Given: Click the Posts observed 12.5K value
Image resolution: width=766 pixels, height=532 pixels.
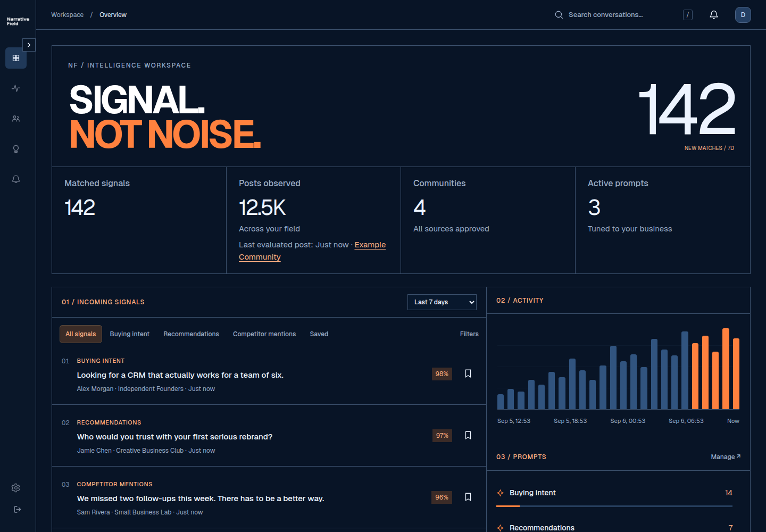Looking at the screenshot, I should pyautogui.click(x=262, y=207).
